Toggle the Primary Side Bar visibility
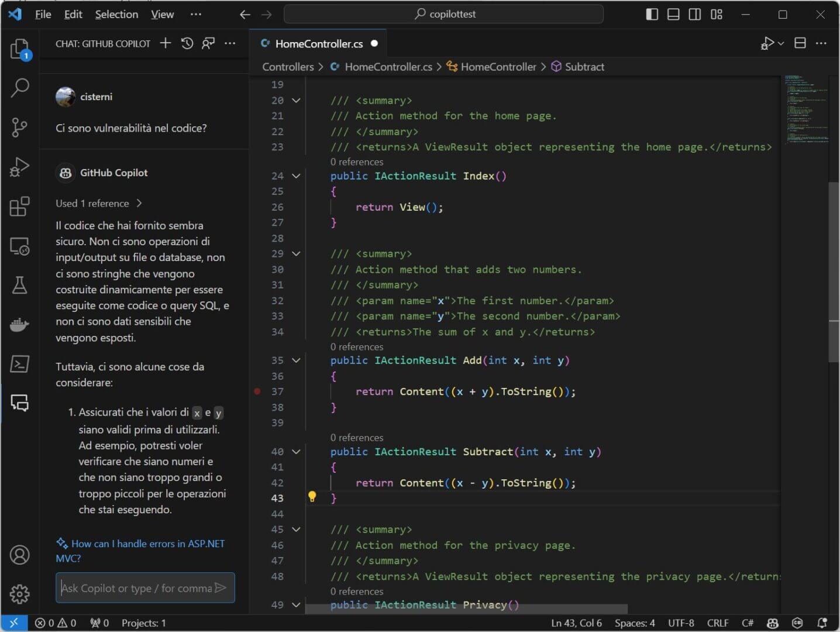The image size is (840, 632). tap(652, 14)
